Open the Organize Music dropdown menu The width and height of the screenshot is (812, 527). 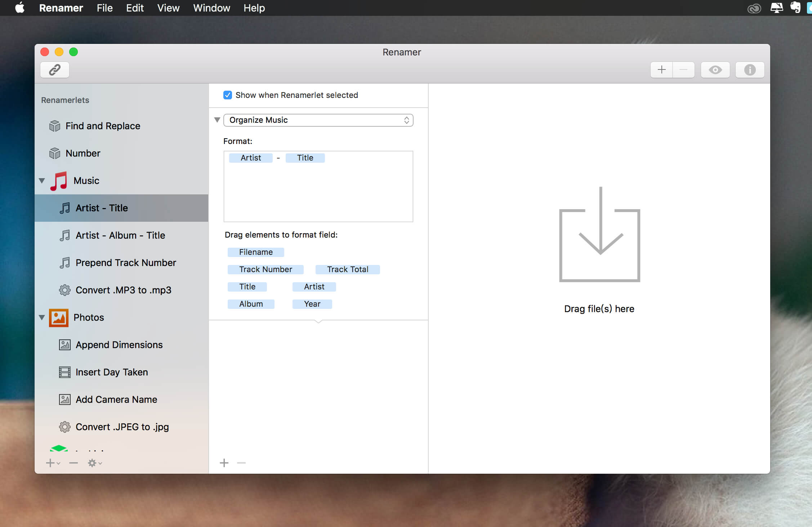(x=318, y=120)
